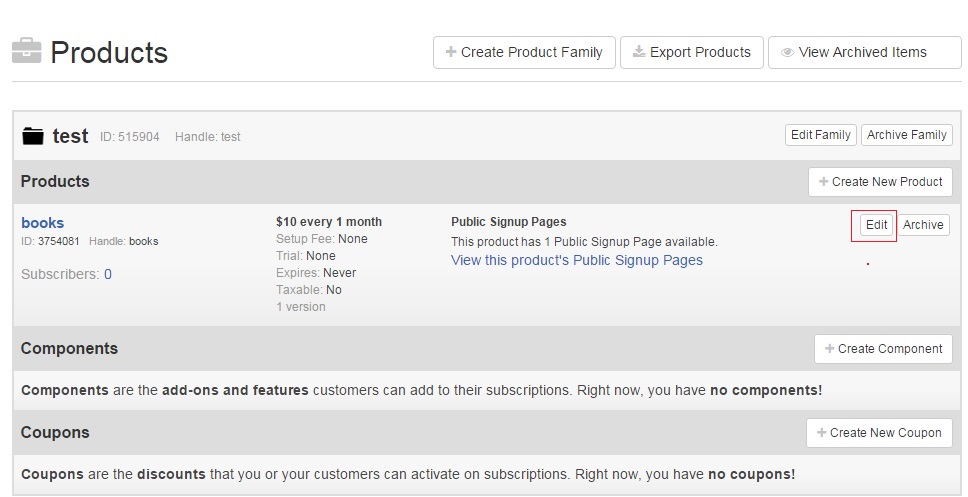This screenshot has height=497, width=968.
Task: Click the briefcase icon beside Products heading
Action: click(x=27, y=51)
